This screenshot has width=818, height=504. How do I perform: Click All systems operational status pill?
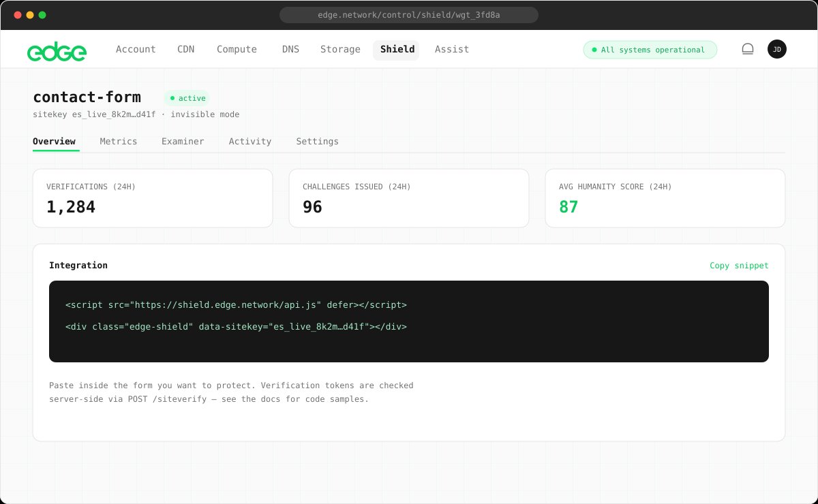pos(650,50)
